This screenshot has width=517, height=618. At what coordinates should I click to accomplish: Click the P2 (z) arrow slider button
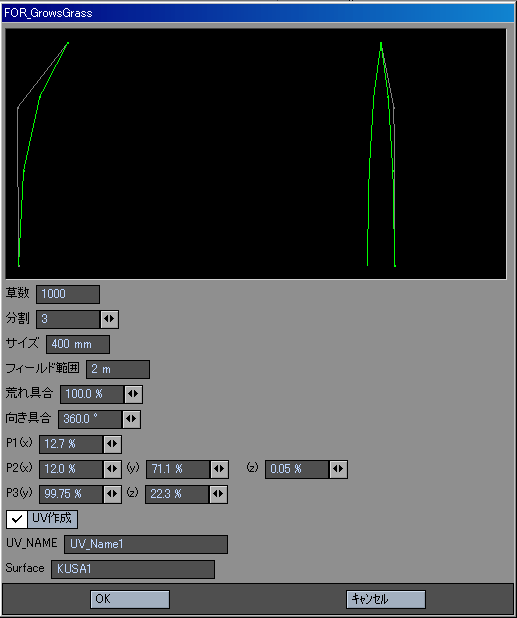(x=338, y=469)
